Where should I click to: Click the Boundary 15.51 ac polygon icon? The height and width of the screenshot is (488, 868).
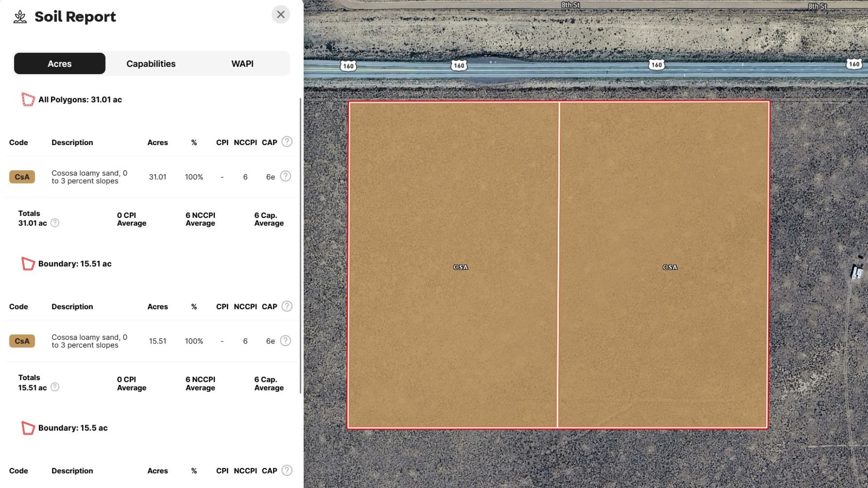(28, 263)
